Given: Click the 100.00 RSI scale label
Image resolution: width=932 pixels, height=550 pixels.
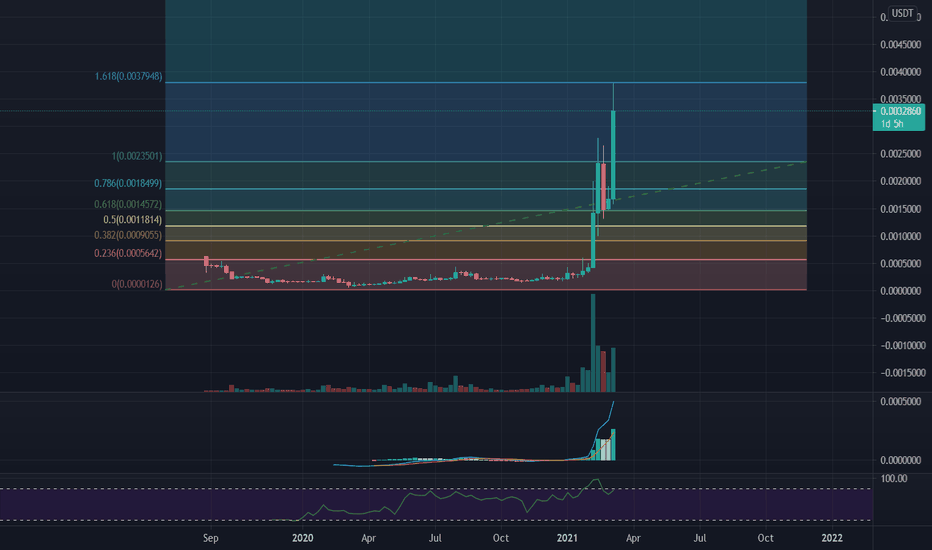Looking at the screenshot, I should pyautogui.click(x=893, y=478).
